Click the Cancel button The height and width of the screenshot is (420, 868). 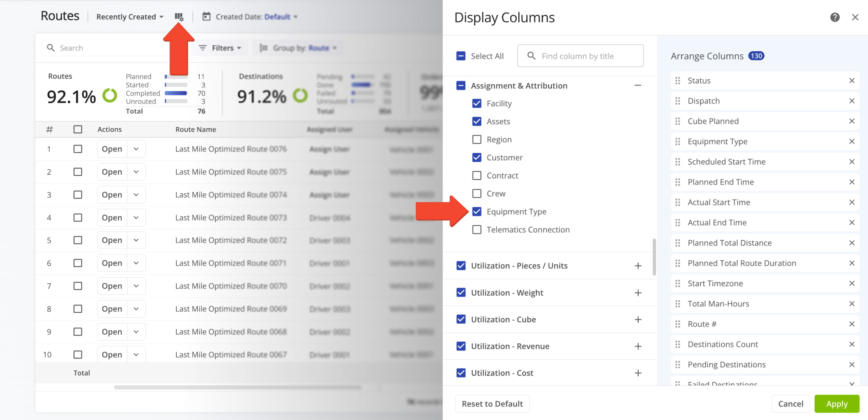point(790,404)
